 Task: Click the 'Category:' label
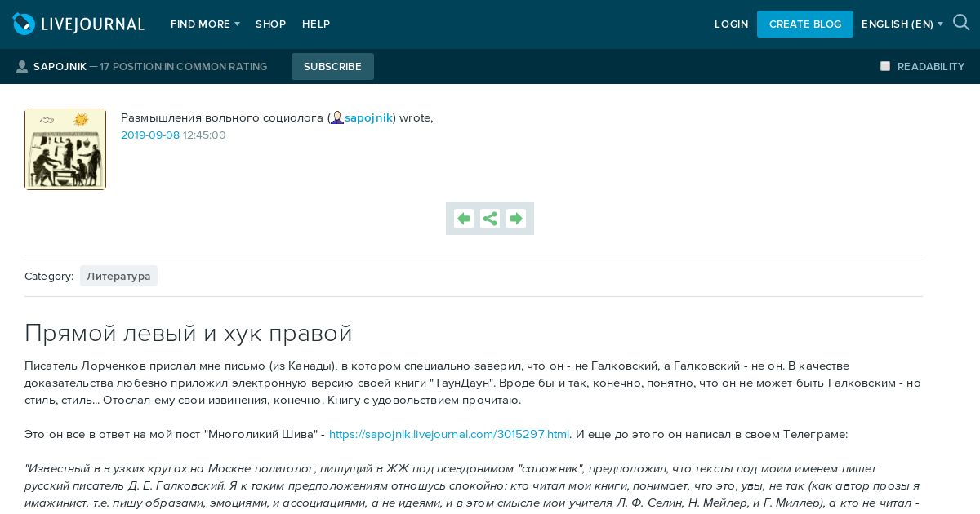49,277
